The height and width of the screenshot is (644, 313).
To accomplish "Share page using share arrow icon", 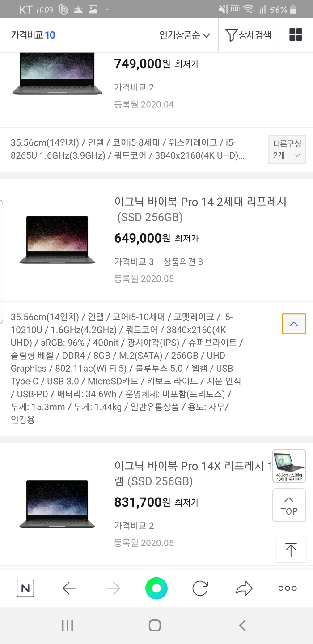I will click(x=244, y=588).
